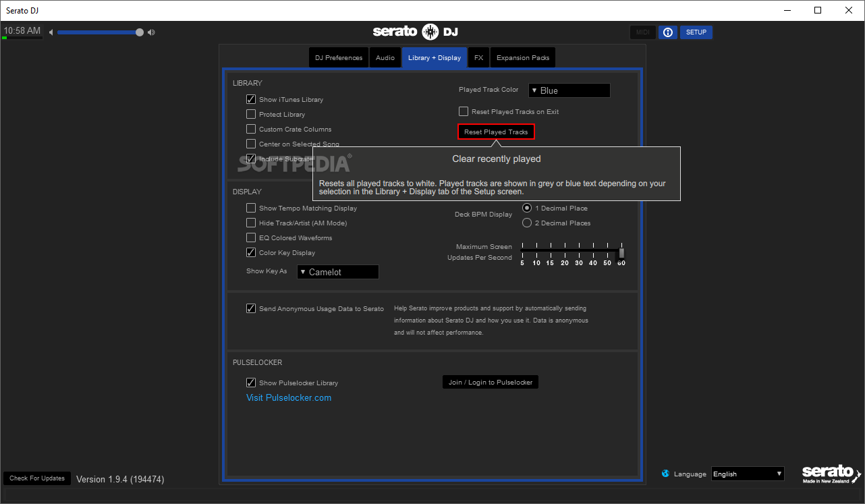Switch to DJ Preferences tab
Image resolution: width=865 pixels, height=504 pixels.
pyautogui.click(x=339, y=57)
